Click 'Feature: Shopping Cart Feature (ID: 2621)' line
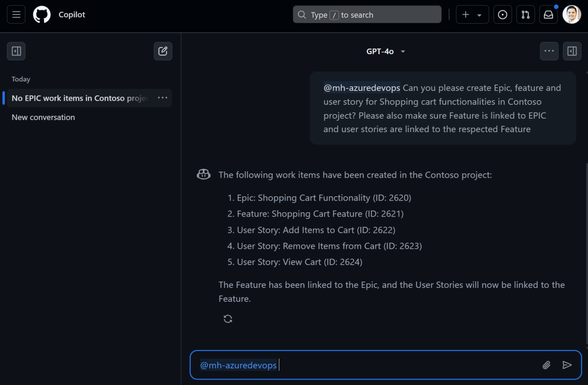 point(320,214)
